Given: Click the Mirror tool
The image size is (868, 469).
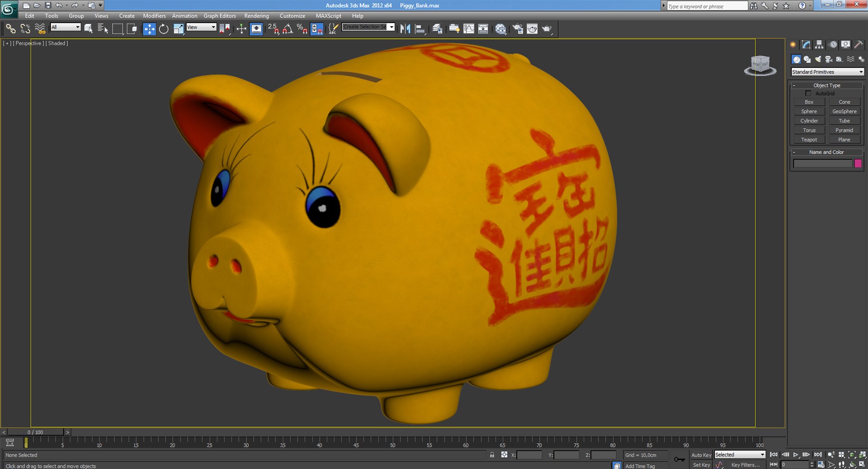Looking at the screenshot, I should [405, 29].
